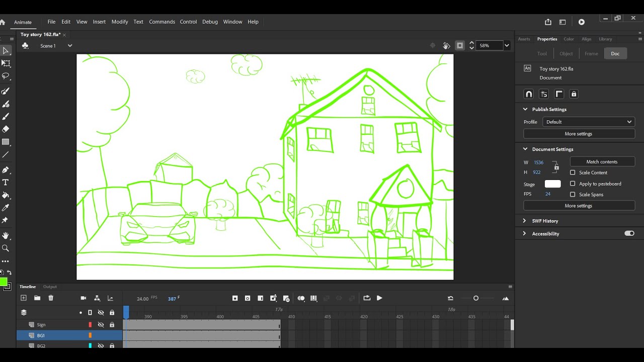644x362 pixels.
Task: Select the Text tool
Action: [6, 183]
